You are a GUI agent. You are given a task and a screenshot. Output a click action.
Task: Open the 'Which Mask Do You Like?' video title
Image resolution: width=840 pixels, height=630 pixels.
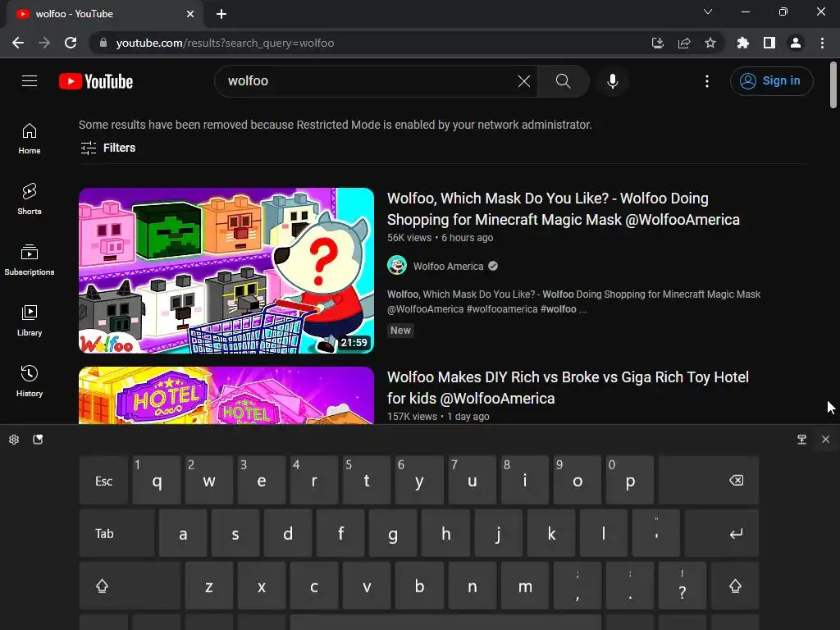[x=563, y=209]
